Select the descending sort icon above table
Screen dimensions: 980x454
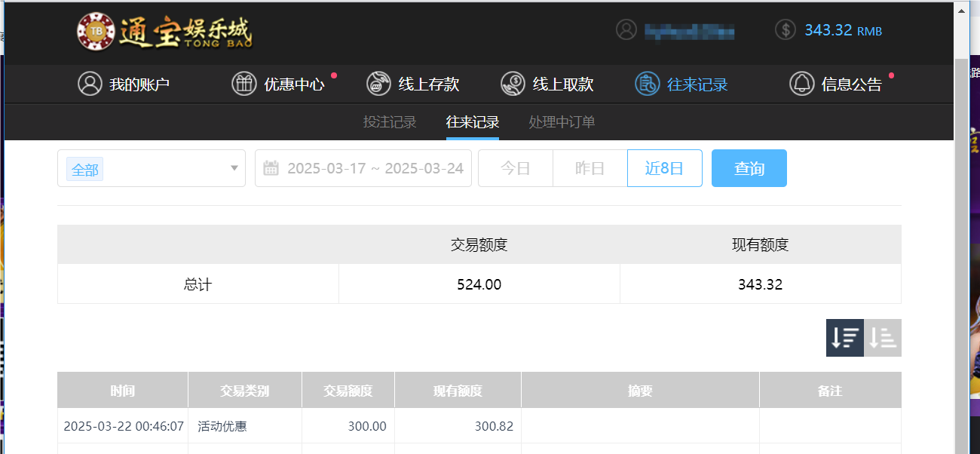coord(844,338)
